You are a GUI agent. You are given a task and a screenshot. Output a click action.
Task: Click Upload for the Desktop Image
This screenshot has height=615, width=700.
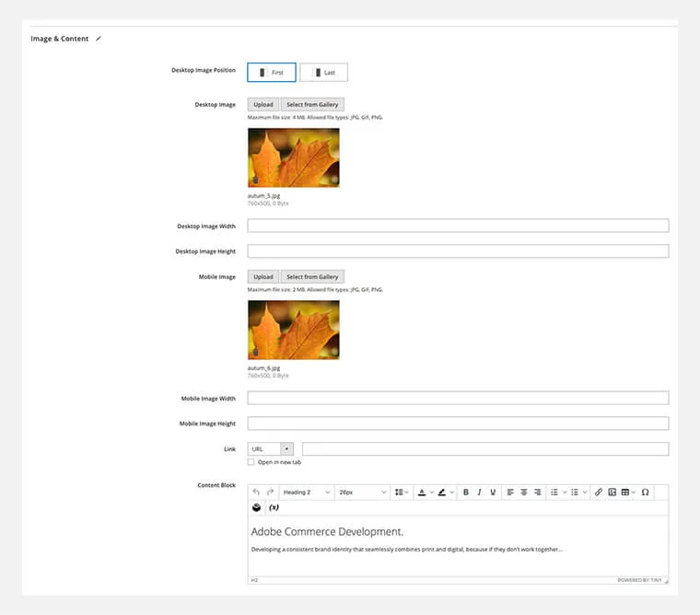click(263, 104)
